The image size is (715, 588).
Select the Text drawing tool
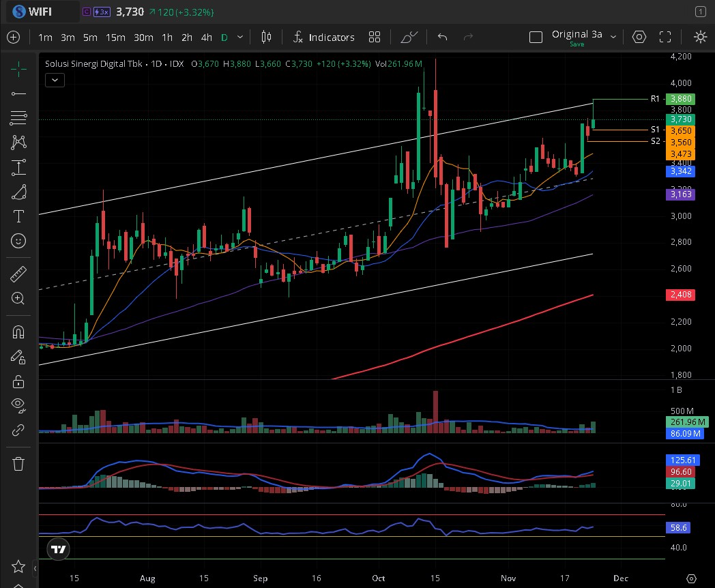click(x=18, y=216)
